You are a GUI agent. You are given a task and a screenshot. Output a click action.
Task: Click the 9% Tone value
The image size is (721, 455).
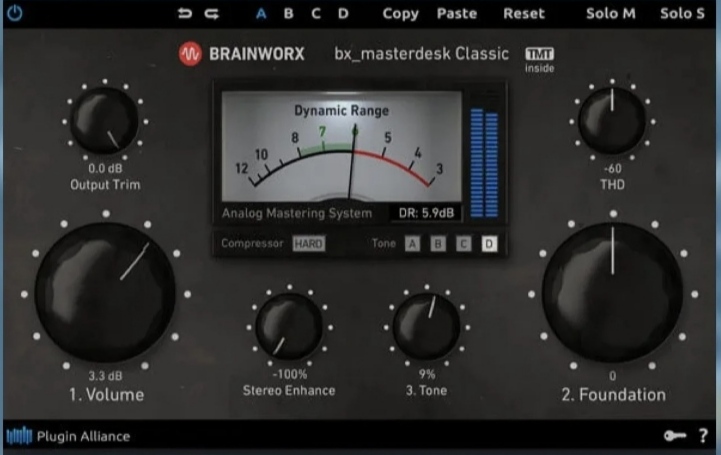pyautogui.click(x=427, y=374)
